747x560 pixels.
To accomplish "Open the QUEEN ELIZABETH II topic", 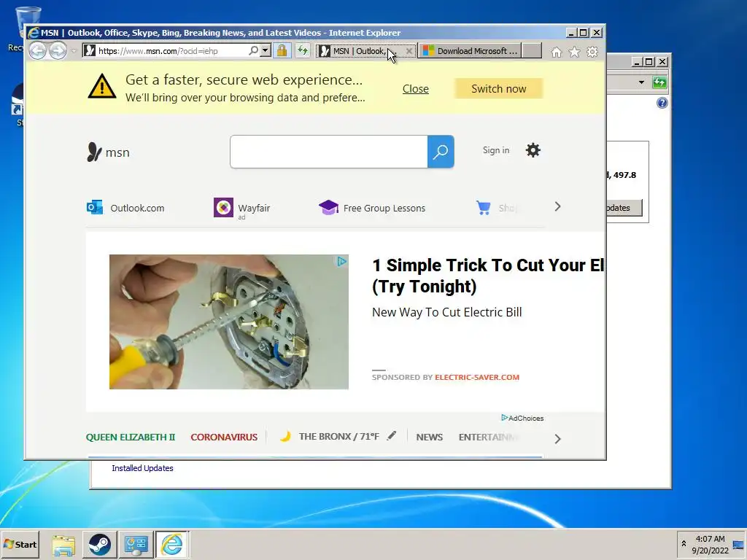I will click(131, 437).
